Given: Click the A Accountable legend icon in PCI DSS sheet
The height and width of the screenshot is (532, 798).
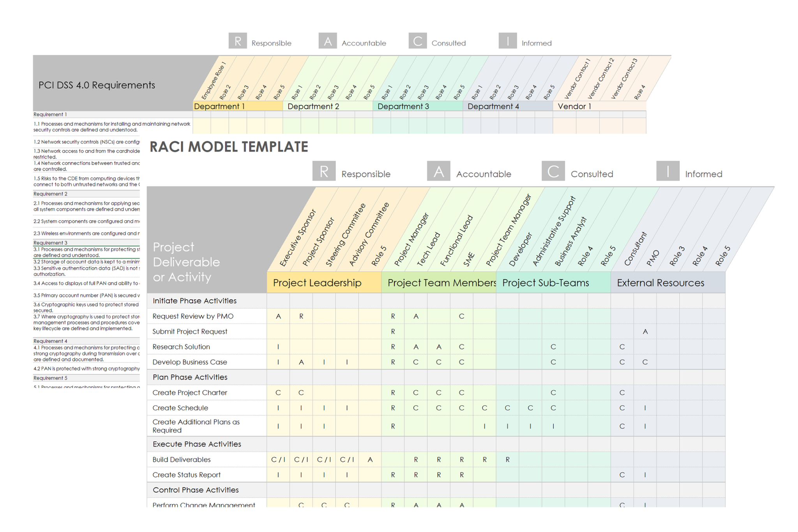Looking at the screenshot, I should [x=328, y=41].
